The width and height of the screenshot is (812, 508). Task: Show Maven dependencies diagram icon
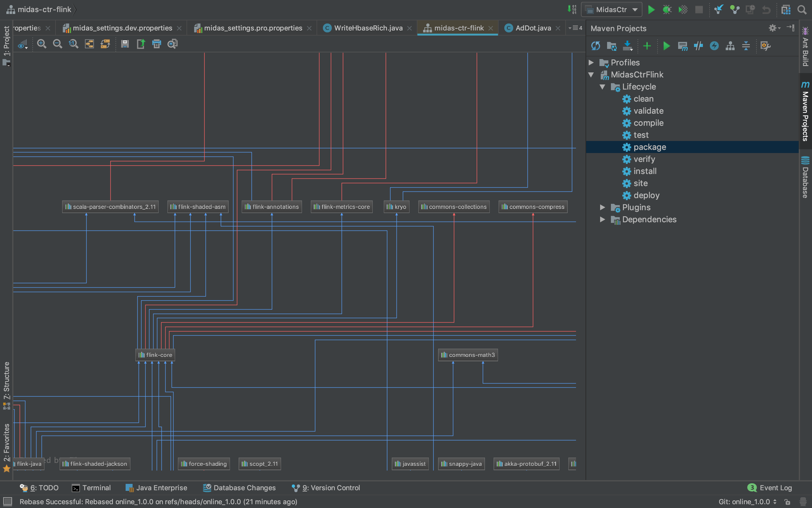coord(730,46)
